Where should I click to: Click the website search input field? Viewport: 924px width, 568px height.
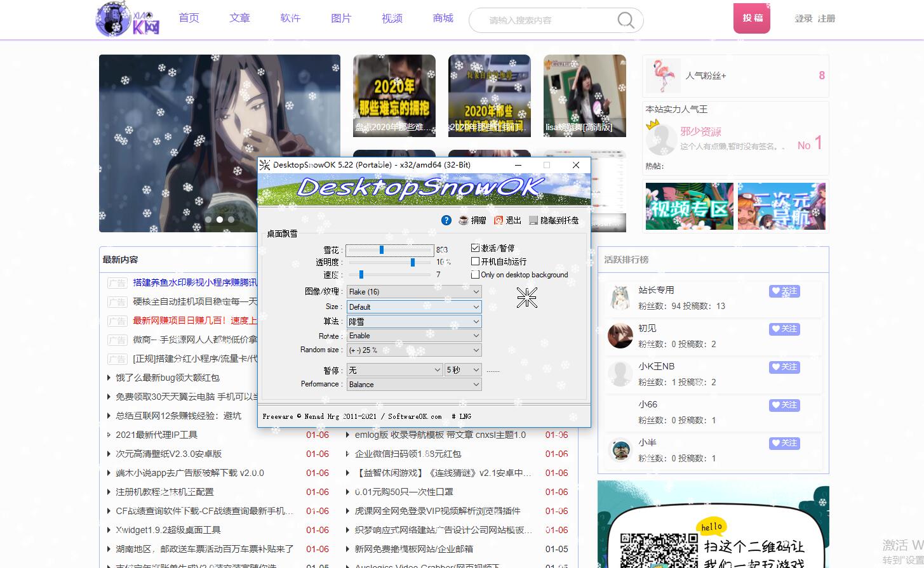pyautogui.click(x=549, y=20)
